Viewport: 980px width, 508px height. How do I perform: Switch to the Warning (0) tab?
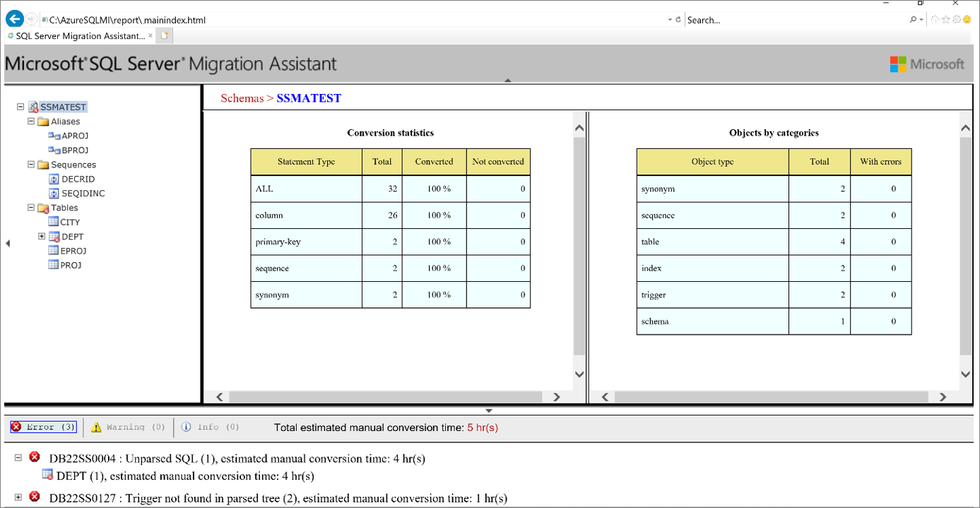128,427
